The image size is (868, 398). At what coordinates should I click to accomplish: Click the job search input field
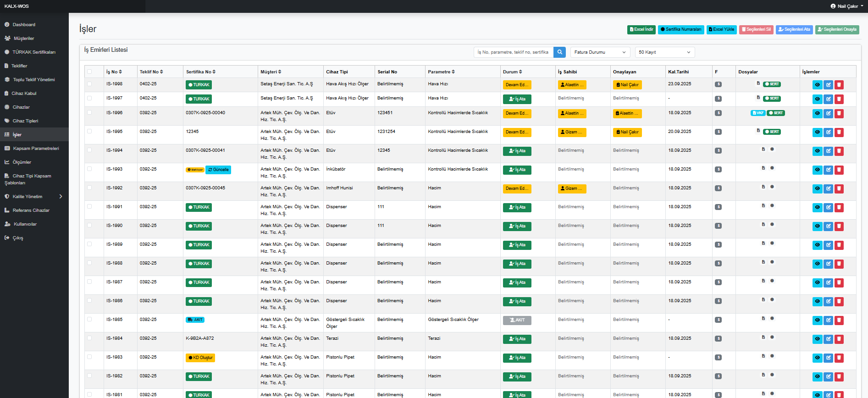[x=514, y=52]
